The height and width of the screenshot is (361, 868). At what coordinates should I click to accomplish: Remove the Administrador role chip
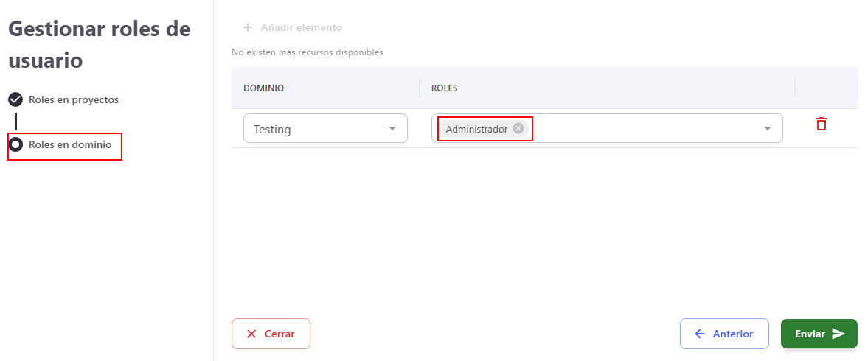click(x=518, y=128)
